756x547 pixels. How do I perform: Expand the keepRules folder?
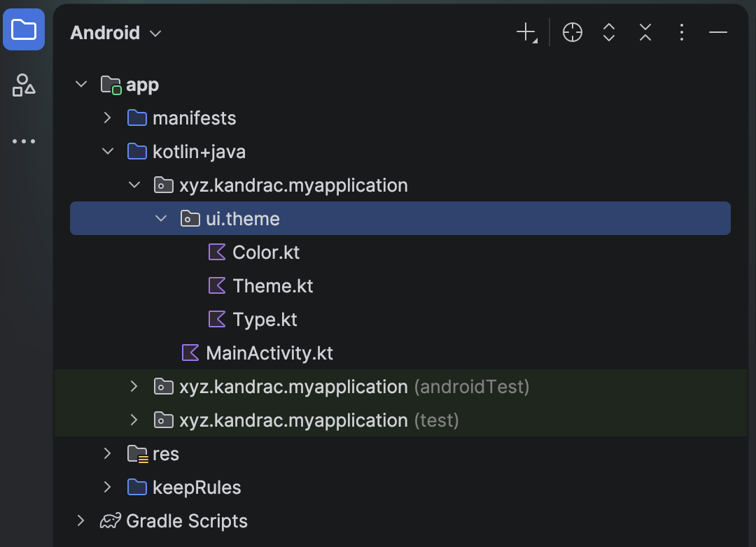[108, 488]
